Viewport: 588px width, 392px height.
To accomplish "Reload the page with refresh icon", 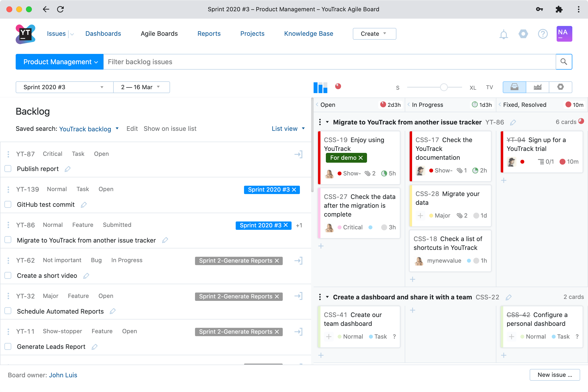I will pos(60,9).
